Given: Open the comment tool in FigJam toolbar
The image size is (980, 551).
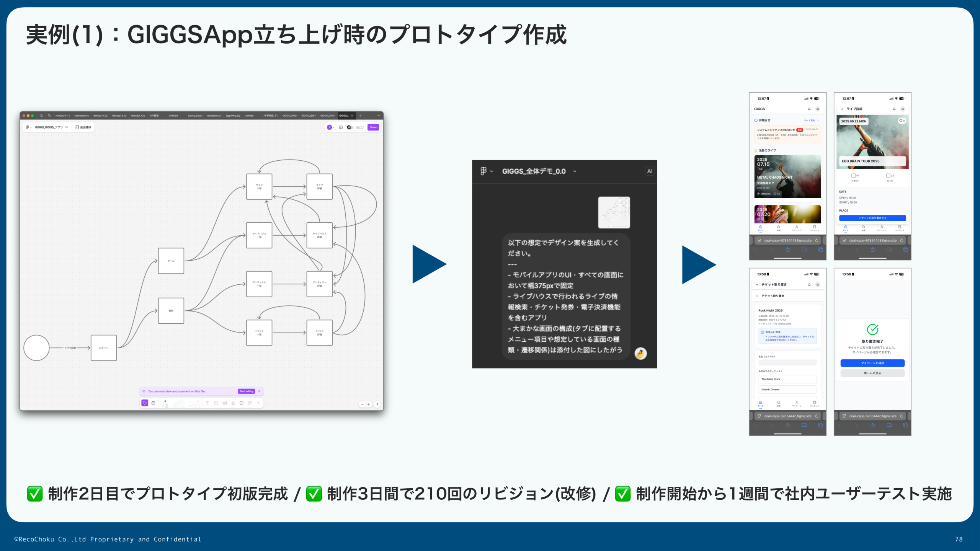Looking at the screenshot, I should [241, 403].
